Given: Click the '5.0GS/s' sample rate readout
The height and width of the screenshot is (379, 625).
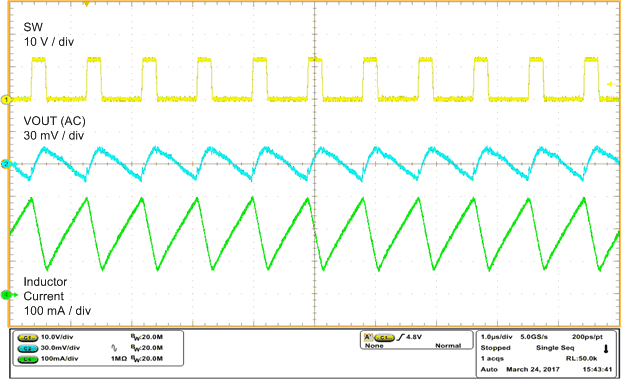Looking at the screenshot, I should (534, 337).
